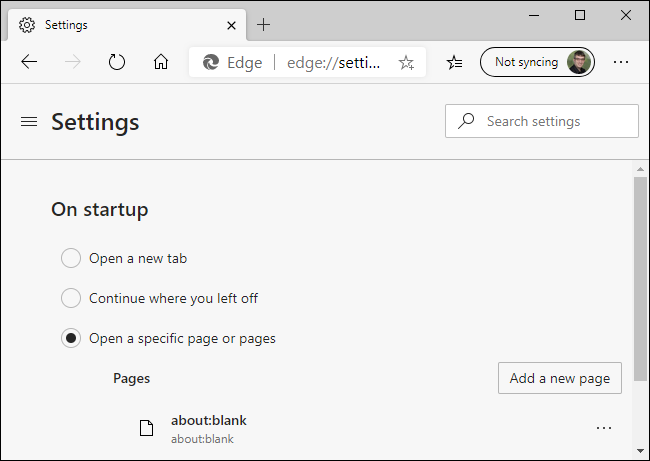Open the Favorites list icon
The height and width of the screenshot is (461, 650).
point(455,62)
